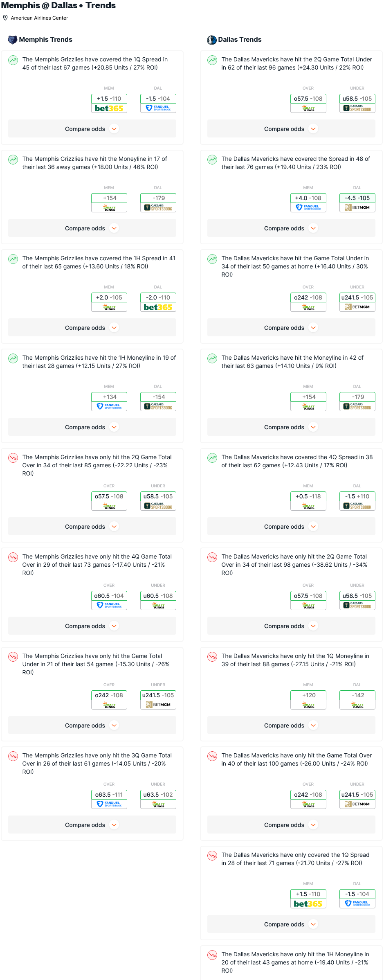Expand Compare odds for Mavericks 2Q Game Total Under
This screenshot has width=384, height=980.
pos(291,129)
